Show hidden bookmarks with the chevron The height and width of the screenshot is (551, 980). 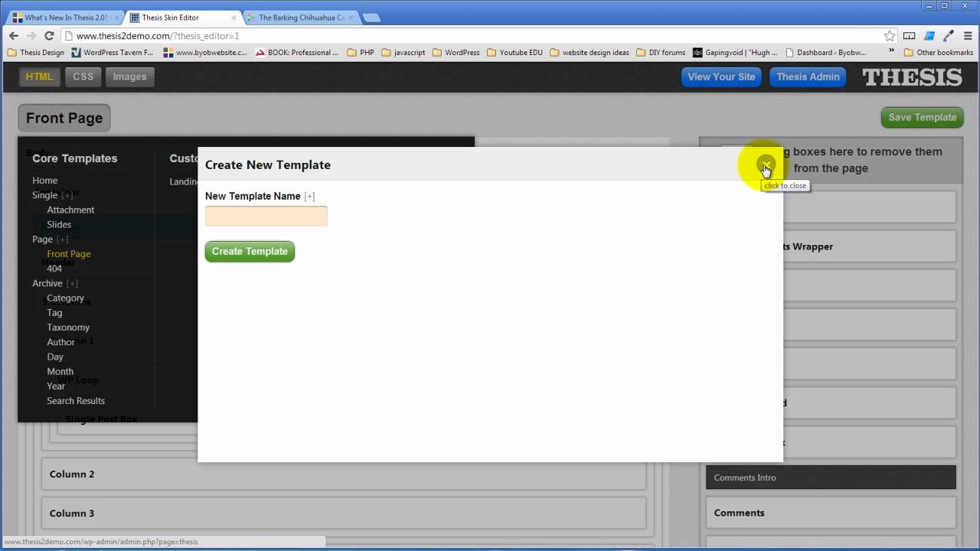point(891,52)
